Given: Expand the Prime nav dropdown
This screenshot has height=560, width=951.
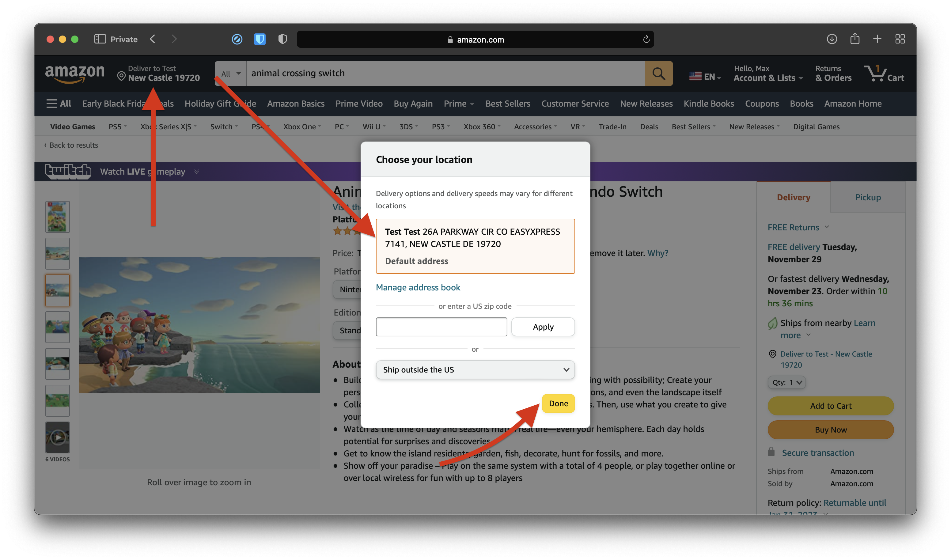Looking at the screenshot, I should click(x=459, y=104).
